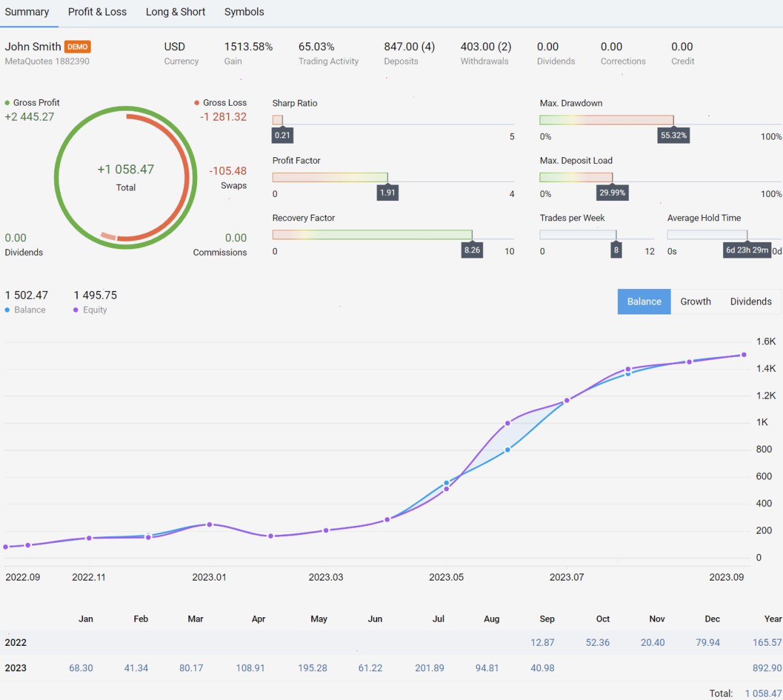This screenshot has width=783, height=700.
Task: Click the red Gross Loss legend dot
Action: [x=196, y=102]
